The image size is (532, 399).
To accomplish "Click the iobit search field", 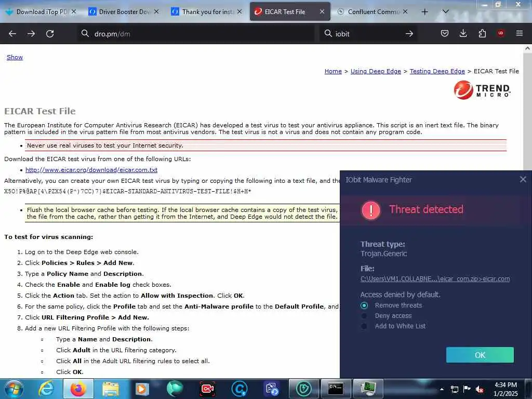I will click(368, 34).
